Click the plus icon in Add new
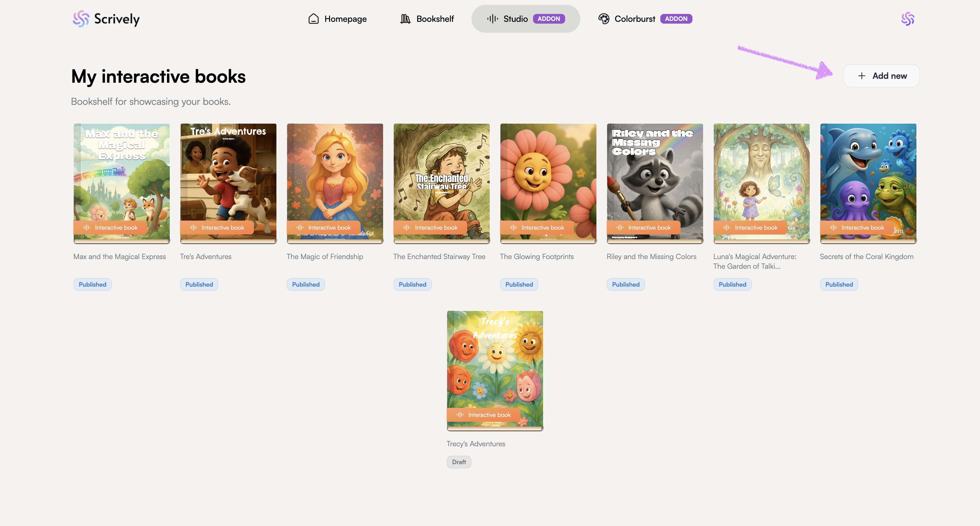980x526 pixels. coord(862,76)
